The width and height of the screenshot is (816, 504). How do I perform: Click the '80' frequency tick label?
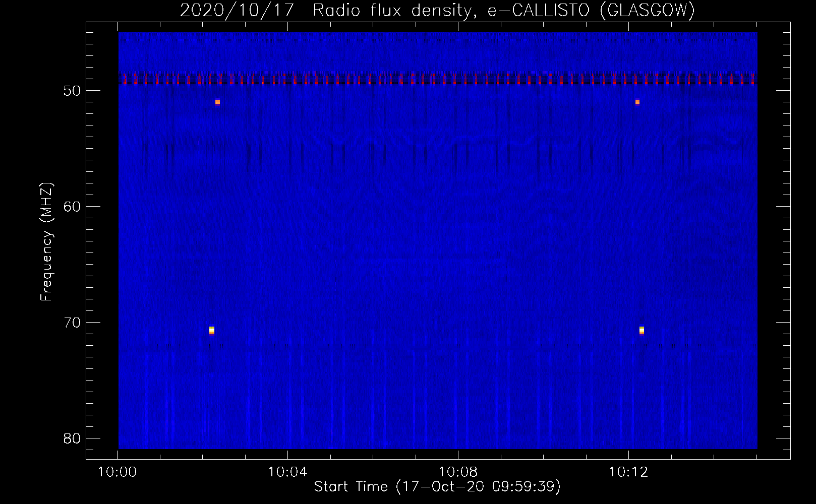pos(72,438)
